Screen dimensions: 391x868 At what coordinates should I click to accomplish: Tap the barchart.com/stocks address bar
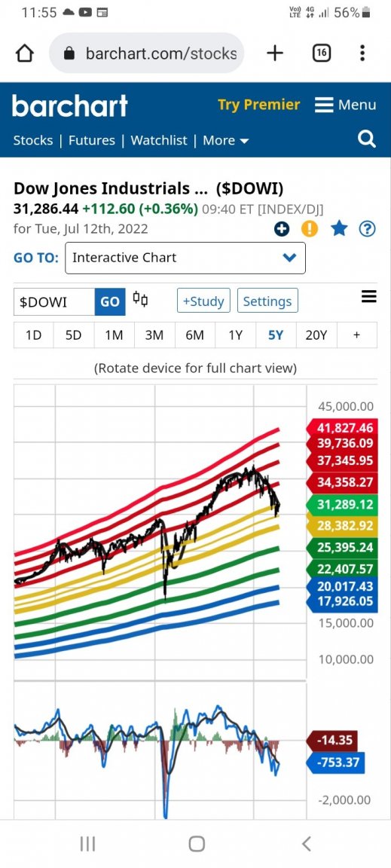click(147, 53)
